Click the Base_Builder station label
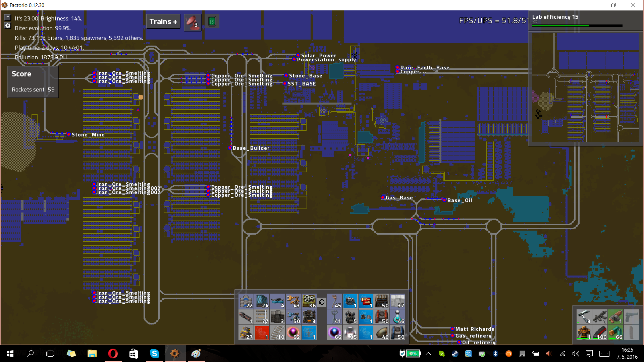The image size is (644, 362). point(251,148)
